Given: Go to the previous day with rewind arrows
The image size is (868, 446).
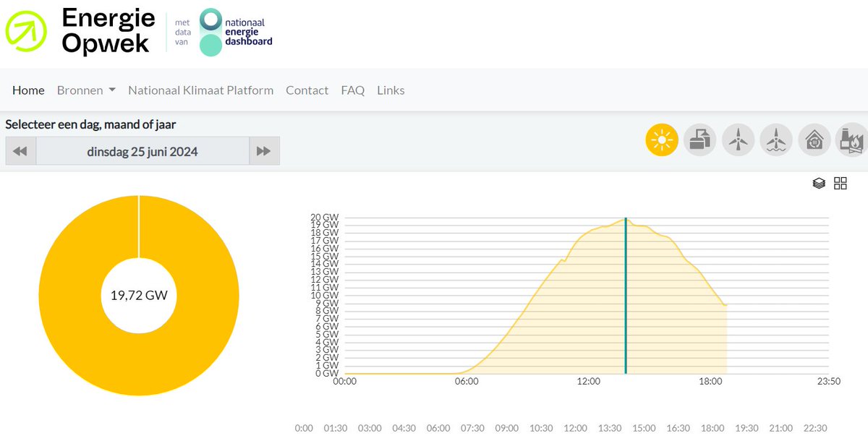Looking at the screenshot, I should (x=20, y=151).
